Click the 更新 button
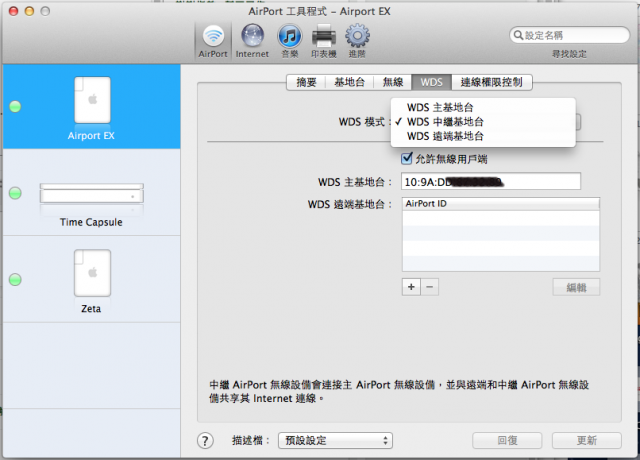Image resolution: width=640 pixels, height=460 pixels. pos(587,440)
